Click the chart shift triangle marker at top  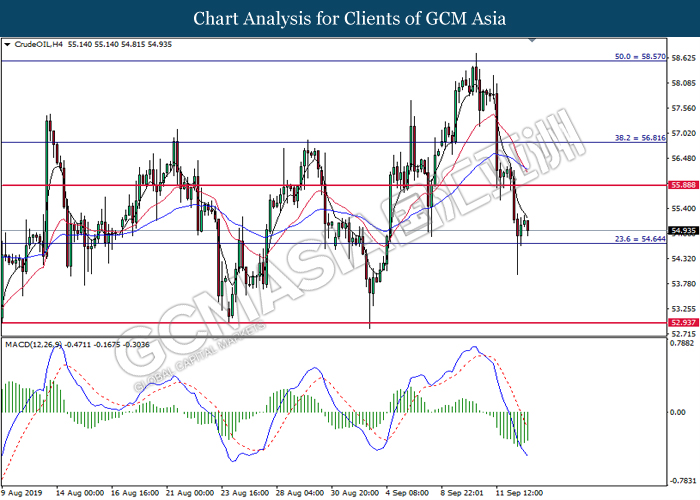point(534,42)
